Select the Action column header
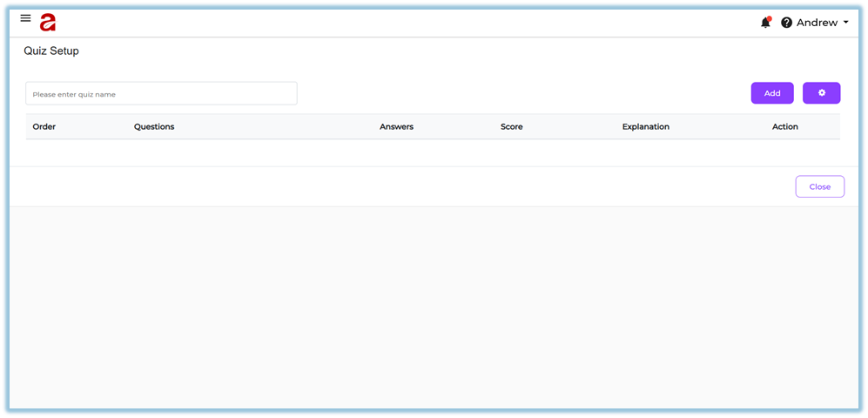This screenshot has height=418, width=868. (784, 127)
